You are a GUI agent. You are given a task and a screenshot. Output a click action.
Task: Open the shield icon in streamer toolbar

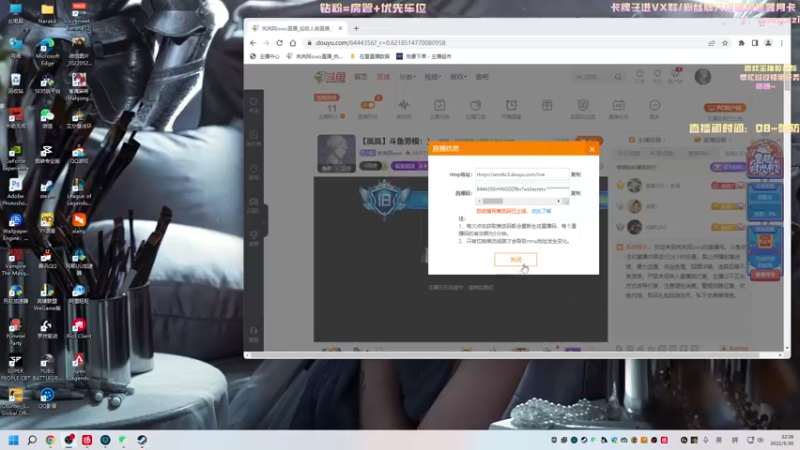pos(583,105)
